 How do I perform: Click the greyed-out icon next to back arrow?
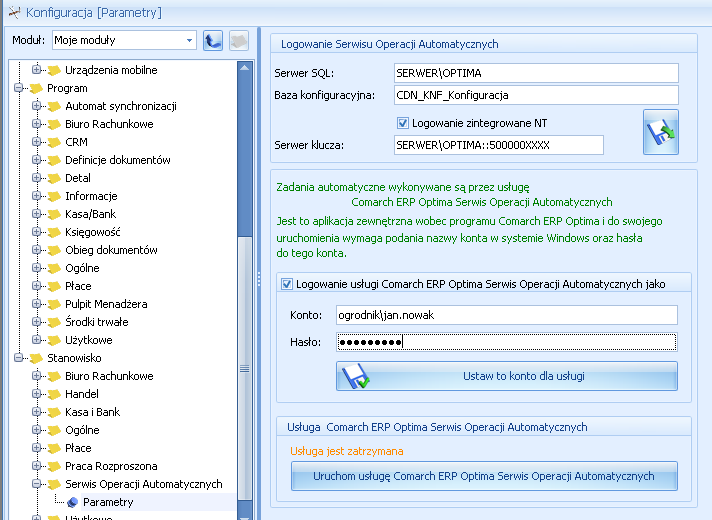[x=239, y=40]
